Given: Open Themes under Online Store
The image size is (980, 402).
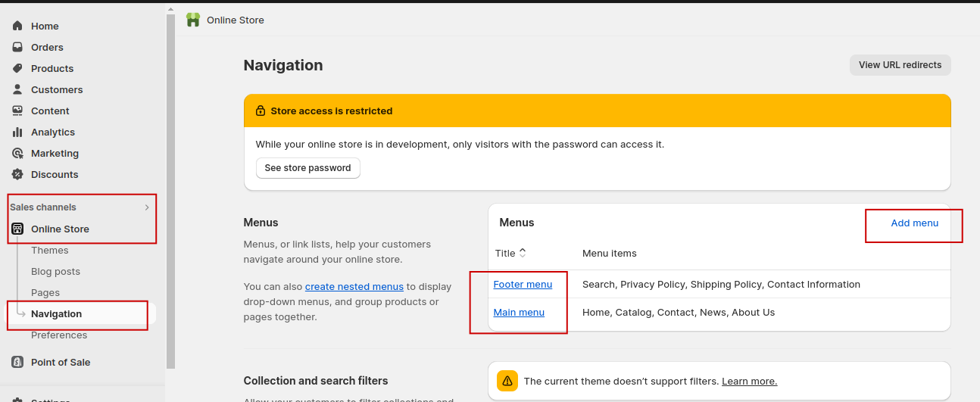Looking at the screenshot, I should pos(50,250).
